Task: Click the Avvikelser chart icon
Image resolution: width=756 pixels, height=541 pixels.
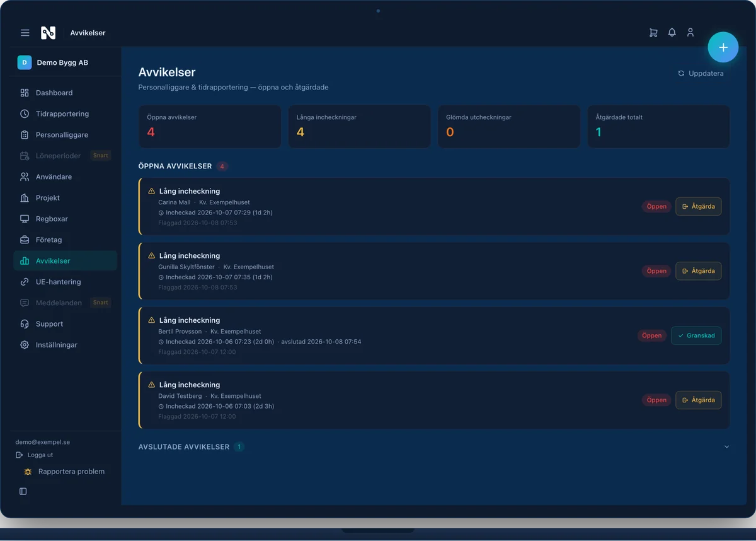Action: pos(25,261)
